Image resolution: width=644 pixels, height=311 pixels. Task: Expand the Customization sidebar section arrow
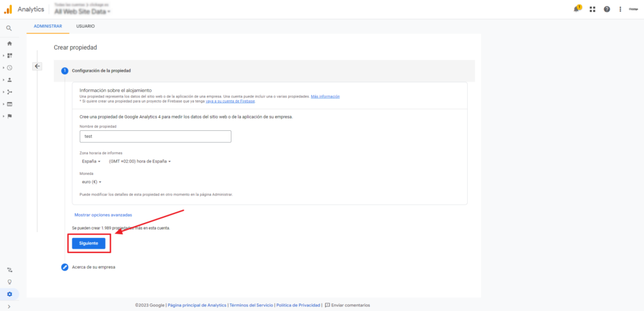click(3, 55)
